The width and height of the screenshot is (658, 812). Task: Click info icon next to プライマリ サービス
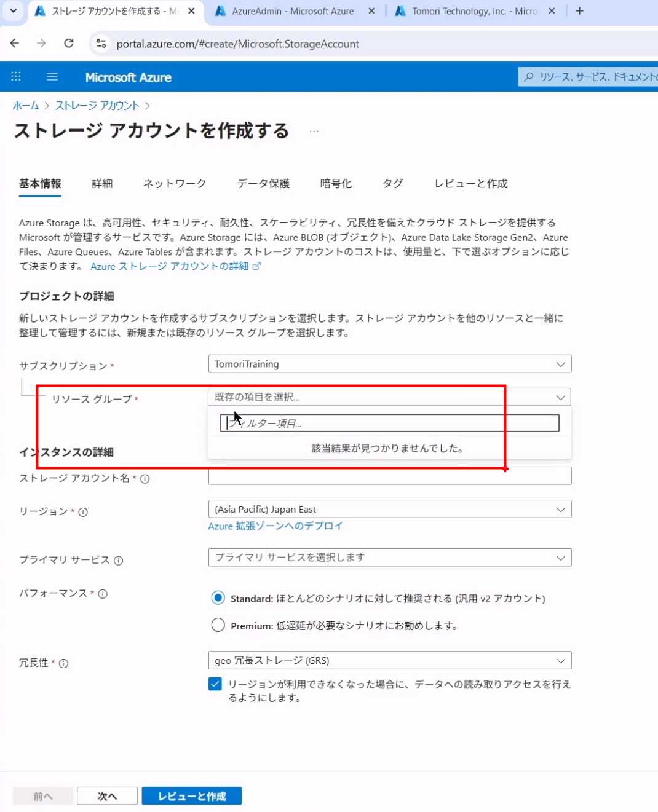tap(119, 561)
